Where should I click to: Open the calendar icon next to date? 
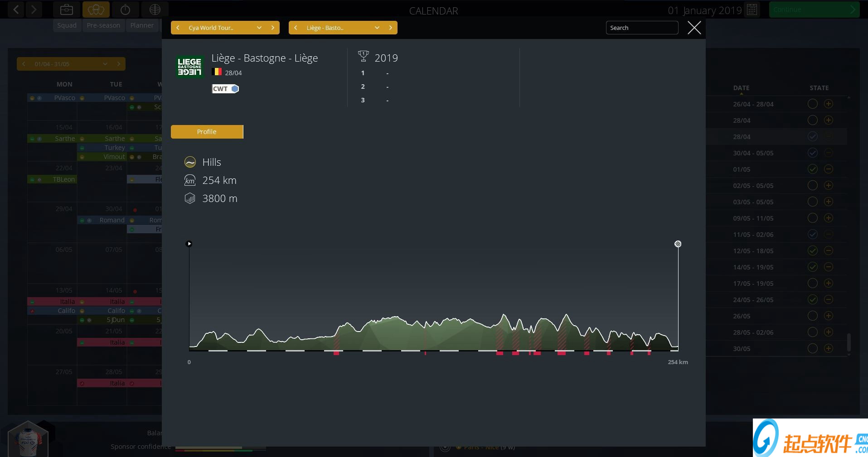pos(752,10)
